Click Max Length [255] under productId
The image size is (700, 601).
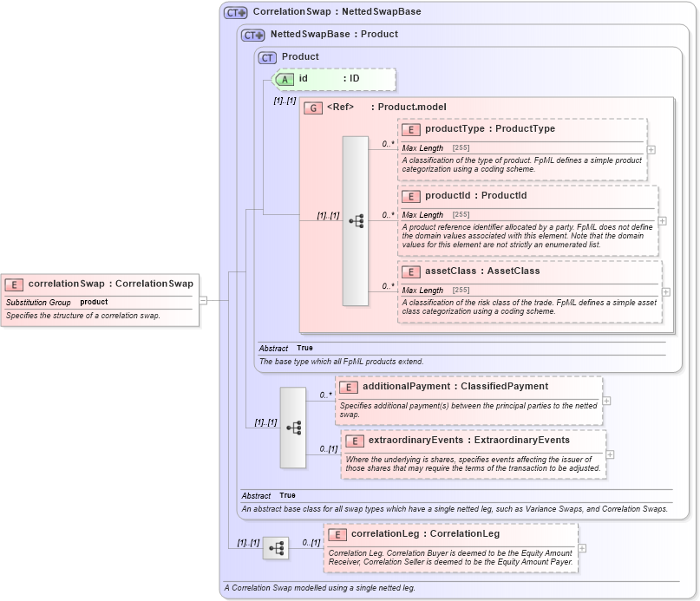click(x=435, y=215)
